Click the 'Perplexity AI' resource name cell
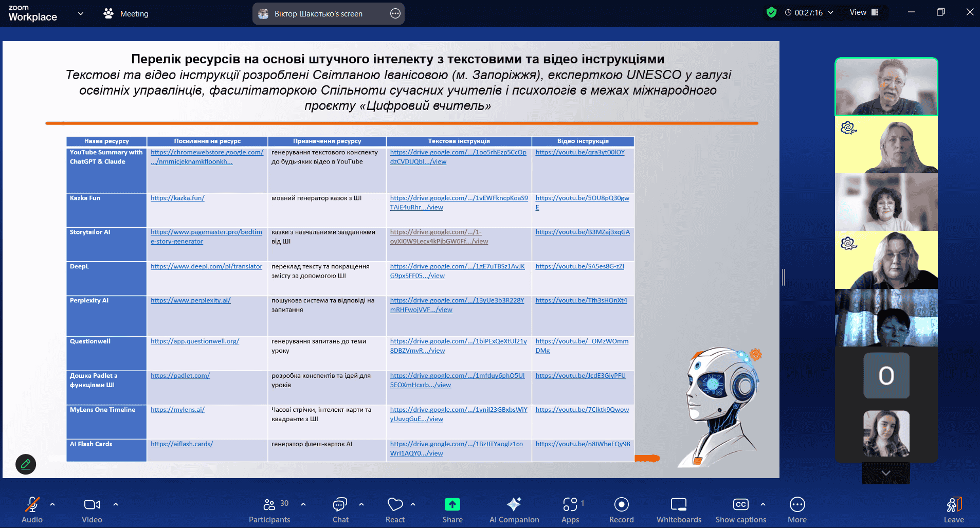Screen dimensions: 980x528 (x=106, y=316)
